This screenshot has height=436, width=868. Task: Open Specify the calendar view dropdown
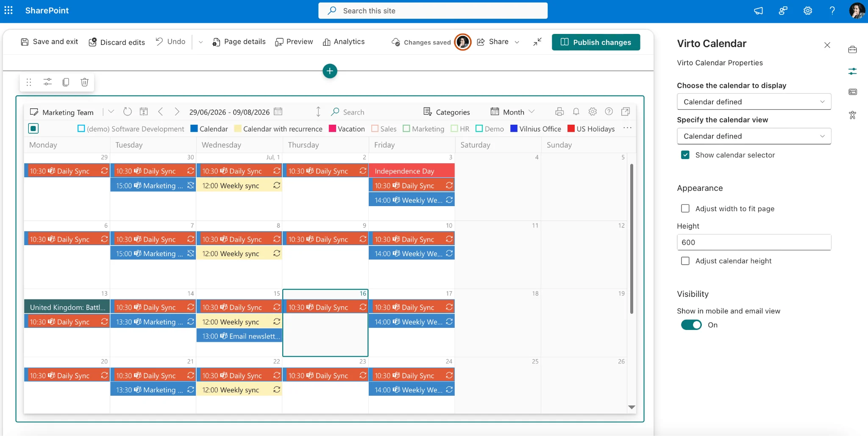click(x=754, y=136)
